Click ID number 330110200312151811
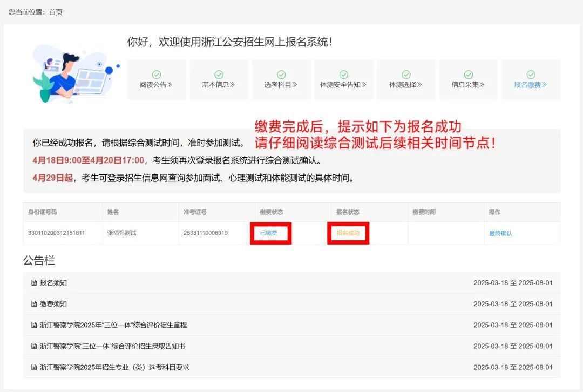The image size is (583, 392). (57, 233)
